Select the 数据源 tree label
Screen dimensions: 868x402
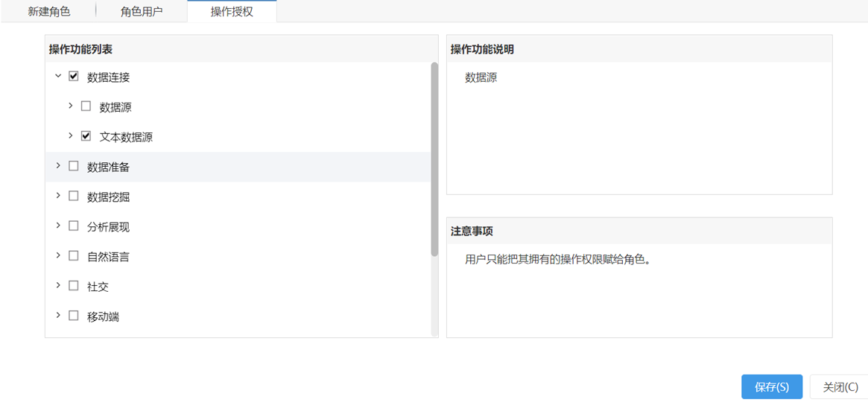coord(115,107)
